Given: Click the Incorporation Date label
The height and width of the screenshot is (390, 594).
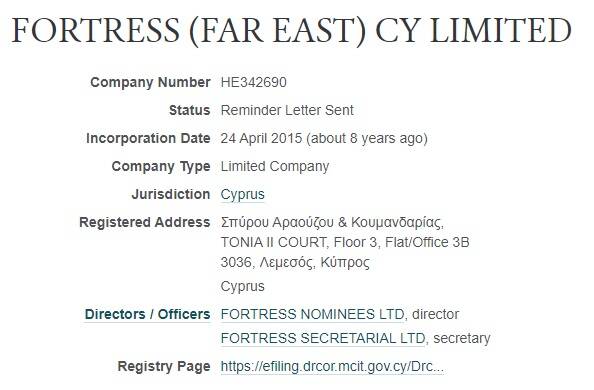Looking at the screenshot, I should (x=148, y=138).
